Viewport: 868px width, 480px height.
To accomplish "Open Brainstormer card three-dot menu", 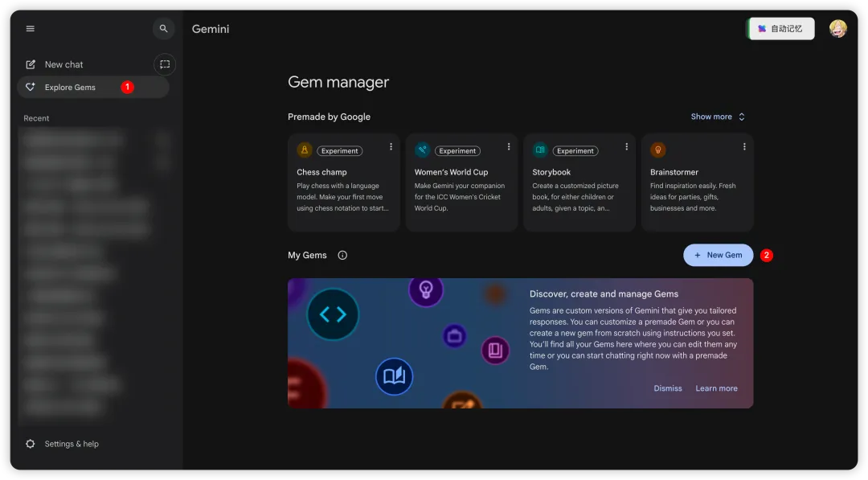I will coord(744,146).
